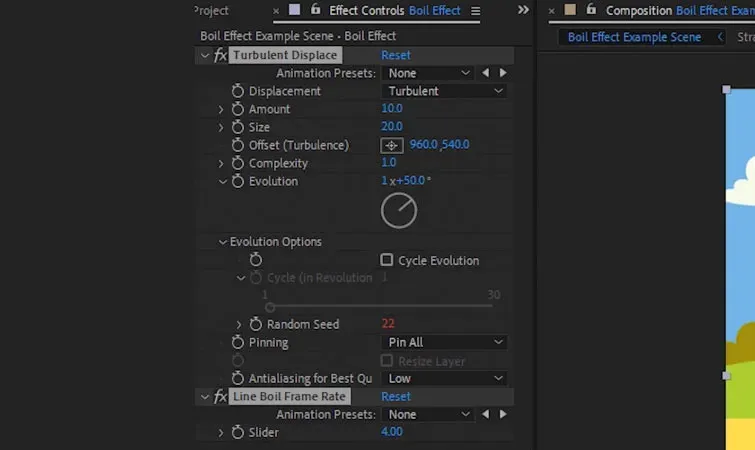Expand the Slider property
755x450 pixels.
pos(221,433)
